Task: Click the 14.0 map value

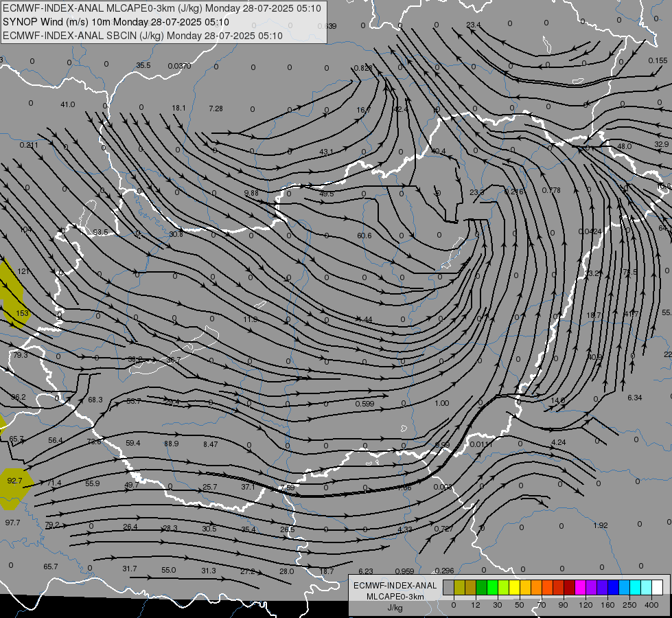Action: 557,400
